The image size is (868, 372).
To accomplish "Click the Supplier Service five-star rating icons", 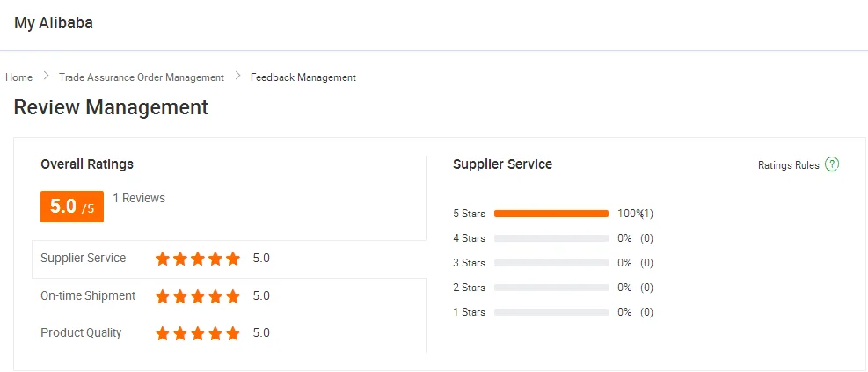I will click(x=198, y=259).
